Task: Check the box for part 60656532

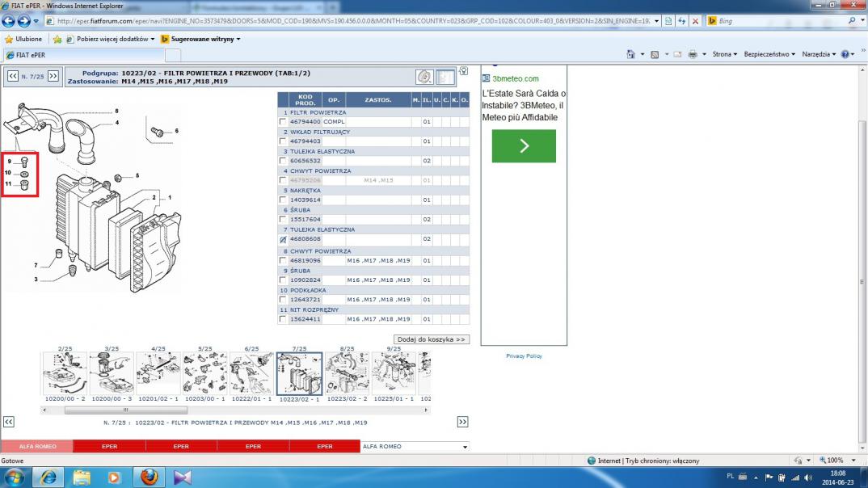Action: tap(283, 161)
